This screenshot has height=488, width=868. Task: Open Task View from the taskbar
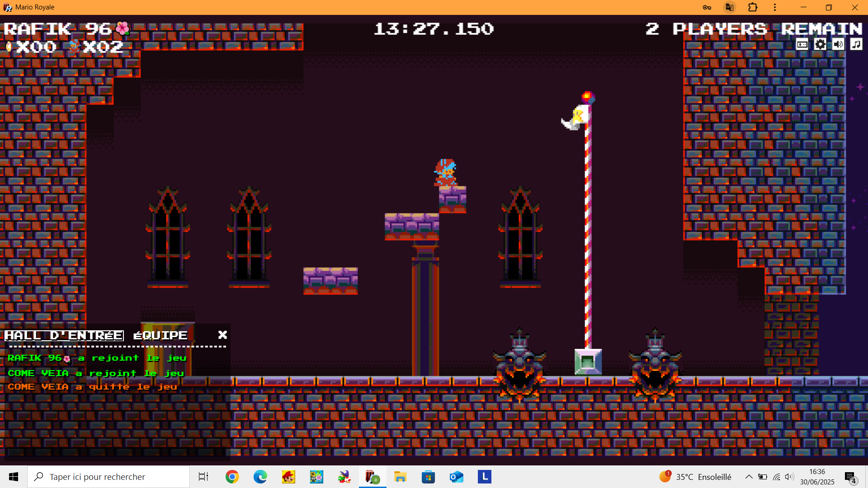[x=203, y=477]
